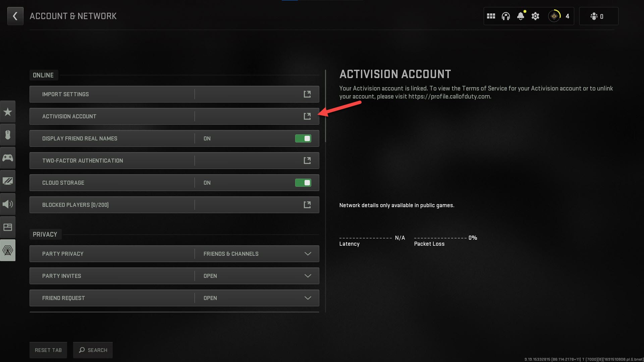Expand Friend Request dropdown chevron
Screen dimensions: 644x362
(308, 298)
